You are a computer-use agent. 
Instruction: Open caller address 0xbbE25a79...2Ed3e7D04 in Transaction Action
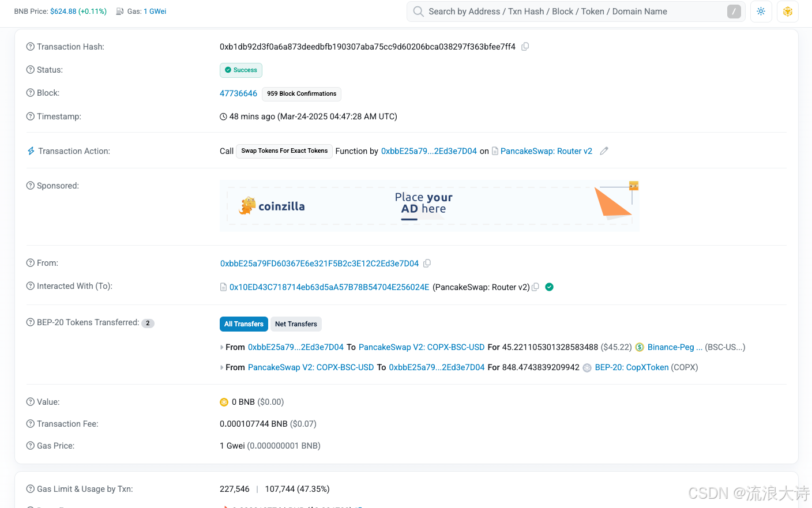(429, 151)
